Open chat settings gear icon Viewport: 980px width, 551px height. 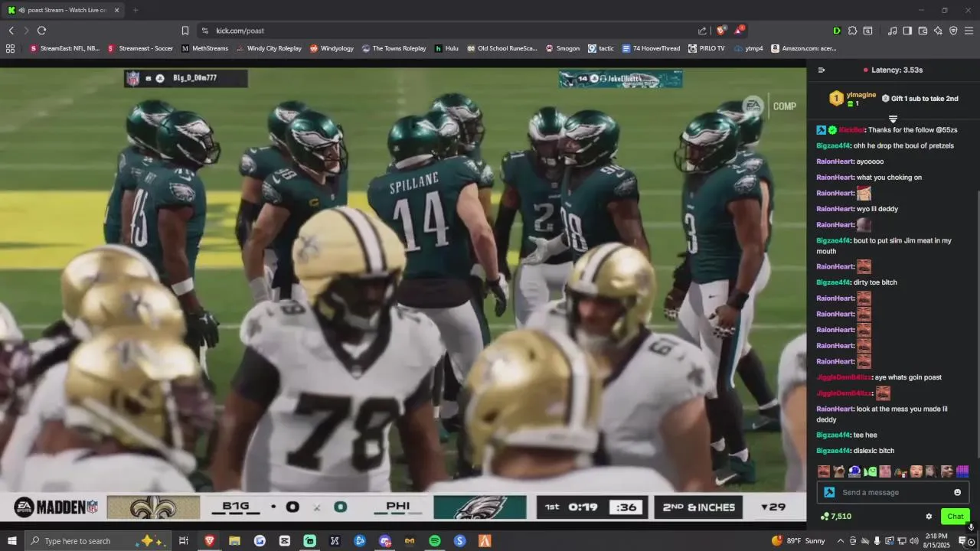click(x=929, y=517)
